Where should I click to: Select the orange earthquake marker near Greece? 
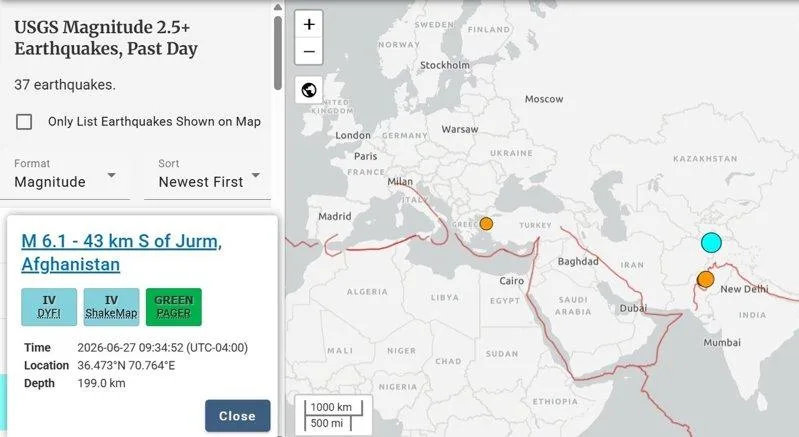pos(486,224)
